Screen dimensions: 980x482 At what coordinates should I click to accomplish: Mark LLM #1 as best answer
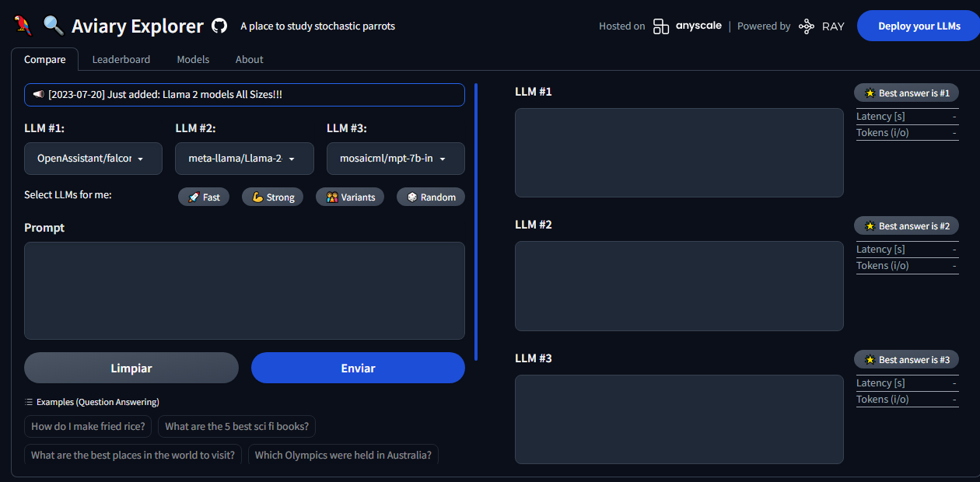tap(906, 93)
